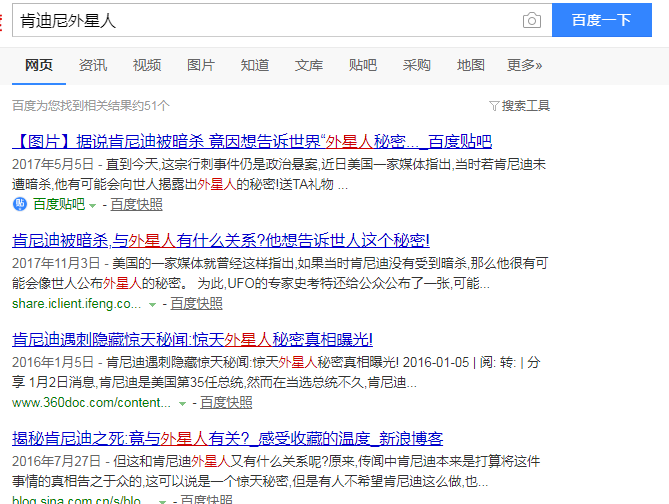
Task: Go to the 文库 tab
Action: coord(308,65)
